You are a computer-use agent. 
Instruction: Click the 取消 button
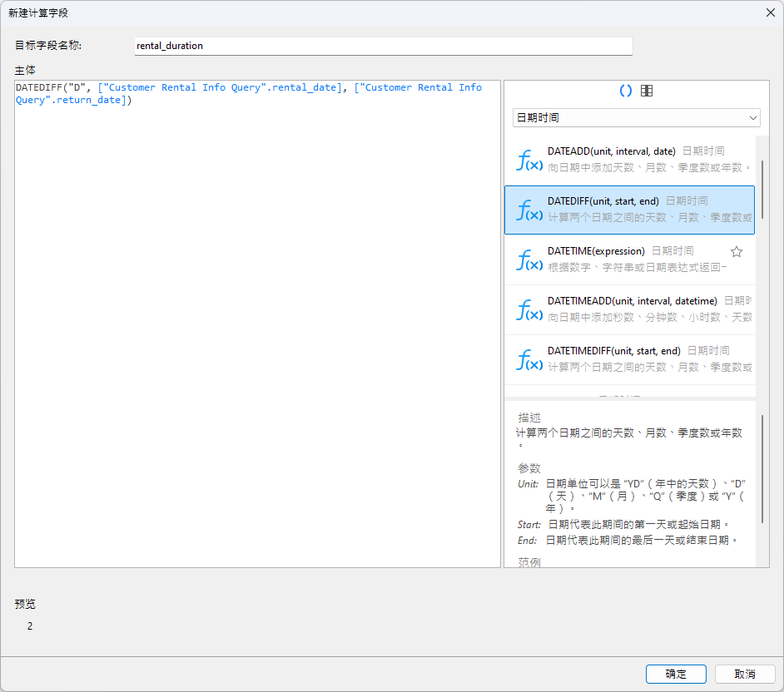pyautogui.click(x=745, y=674)
